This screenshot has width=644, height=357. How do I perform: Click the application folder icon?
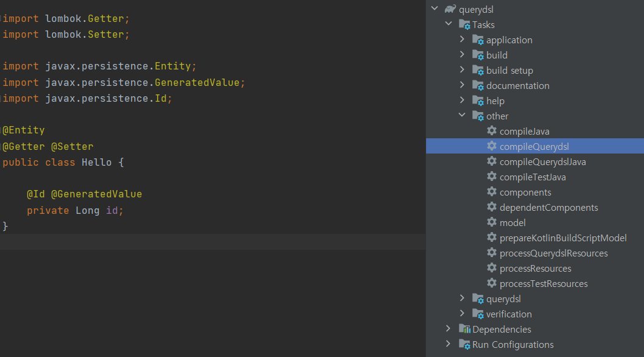point(478,40)
